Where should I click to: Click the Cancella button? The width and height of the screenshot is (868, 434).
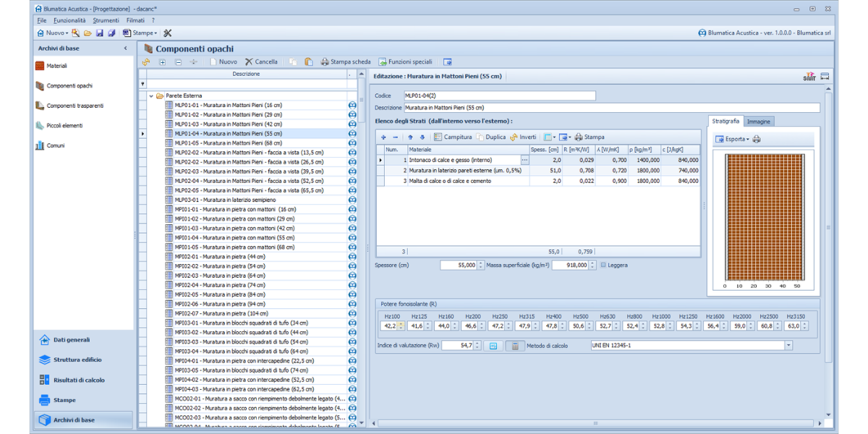click(261, 62)
